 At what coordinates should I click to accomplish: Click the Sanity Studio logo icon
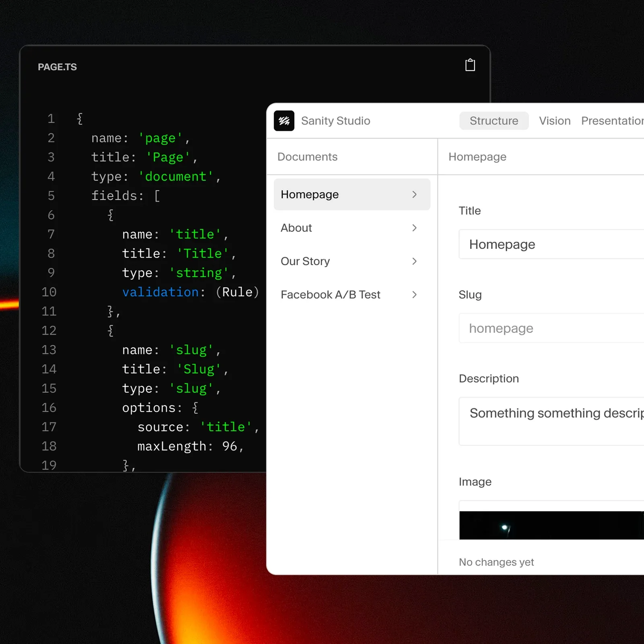click(x=284, y=121)
